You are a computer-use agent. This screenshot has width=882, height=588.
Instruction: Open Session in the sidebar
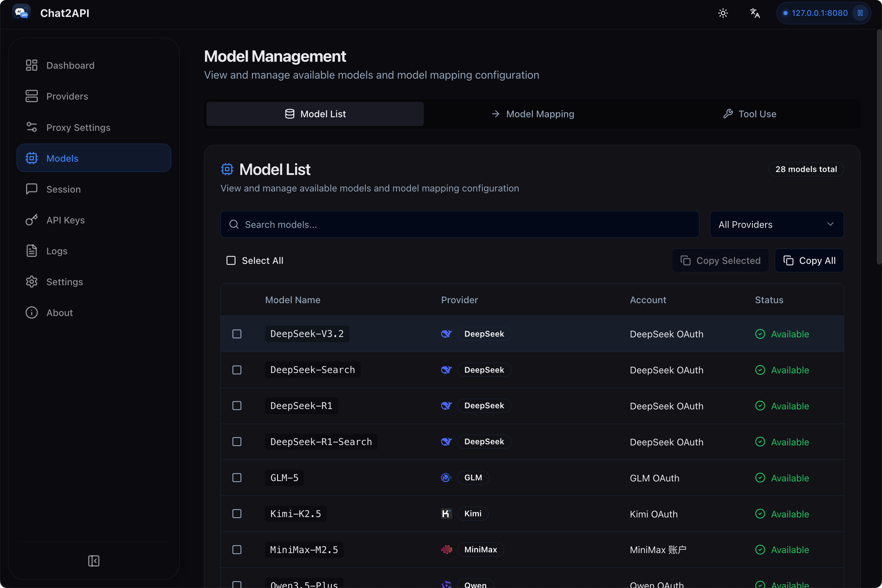pos(94,189)
